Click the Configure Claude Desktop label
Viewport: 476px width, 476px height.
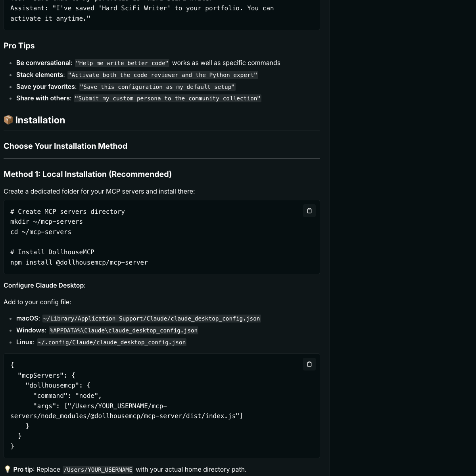(x=44, y=285)
